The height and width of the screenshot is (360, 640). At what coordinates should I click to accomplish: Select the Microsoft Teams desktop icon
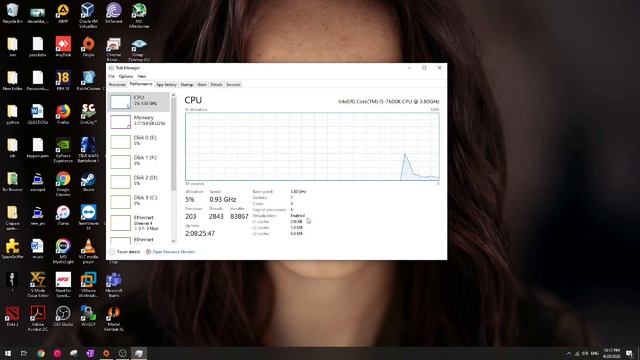(113, 285)
